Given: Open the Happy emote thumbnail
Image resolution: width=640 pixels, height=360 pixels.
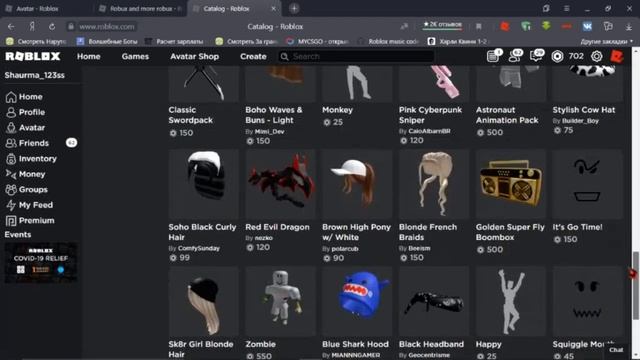Looking at the screenshot, I should 511,301.
